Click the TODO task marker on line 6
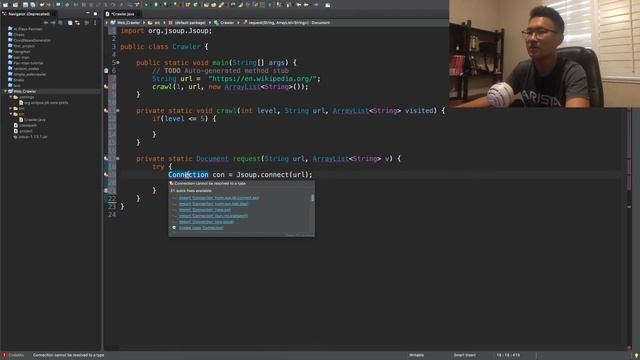The height and width of the screenshot is (360, 640). (x=106, y=71)
